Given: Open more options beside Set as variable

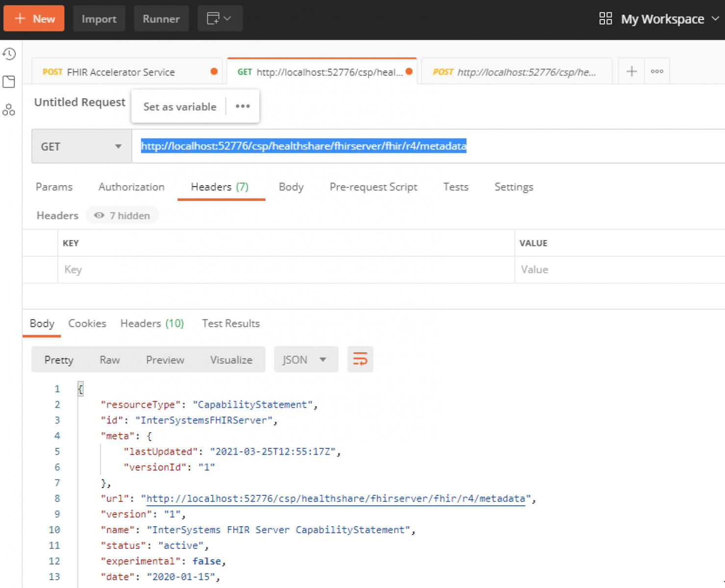Looking at the screenshot, I should point(243,106).
